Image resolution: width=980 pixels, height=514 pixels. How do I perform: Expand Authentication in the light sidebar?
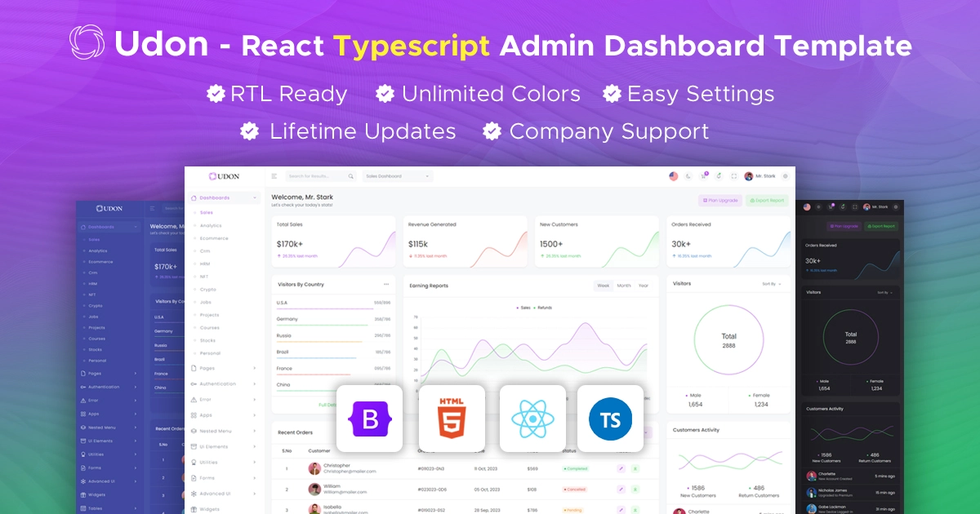254,383
